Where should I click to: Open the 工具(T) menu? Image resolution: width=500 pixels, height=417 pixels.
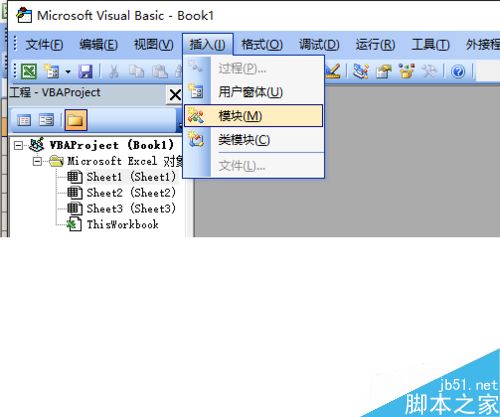coord(431,44)
